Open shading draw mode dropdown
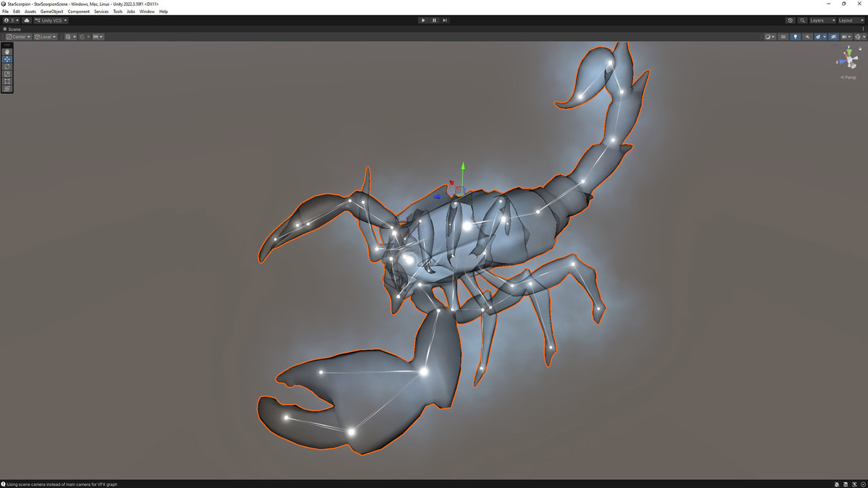The height and width of the screenshot is (488, 868). [770, 37]
